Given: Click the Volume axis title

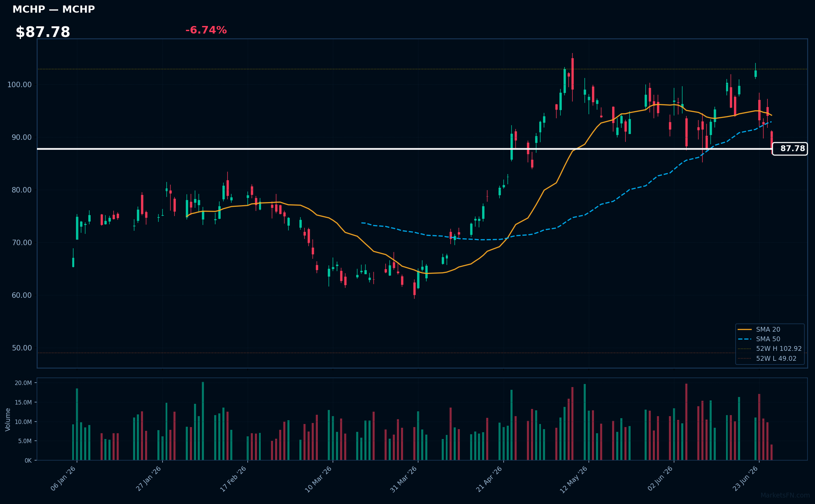Looking at the screenshot, I should (8, 420).
